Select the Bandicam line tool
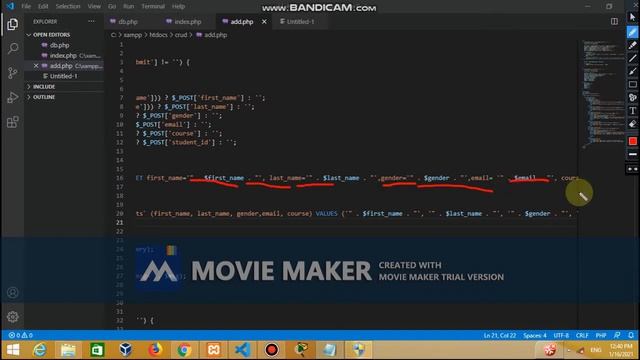The width and height of the screenshot is (640, 360). click(633, 58)
